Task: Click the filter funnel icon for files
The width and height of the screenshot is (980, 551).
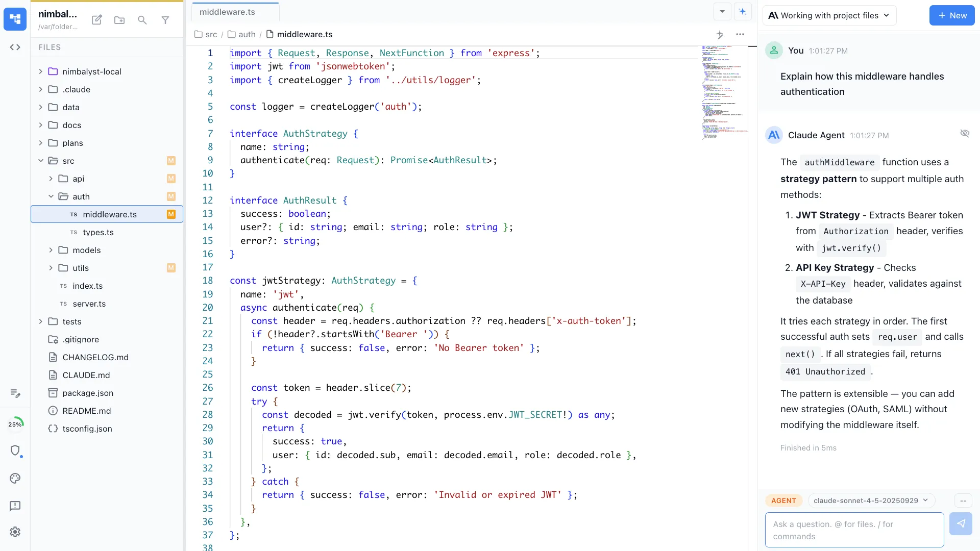Action: pyautogui.click(x=165, y=20)
